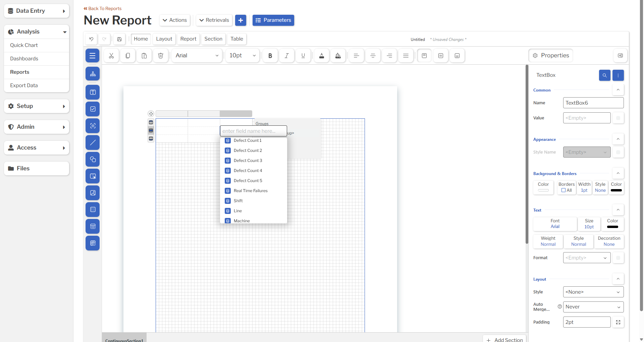Click the Save report icon
This screenshot has width=644, height=342.
(x=119, y=39)
